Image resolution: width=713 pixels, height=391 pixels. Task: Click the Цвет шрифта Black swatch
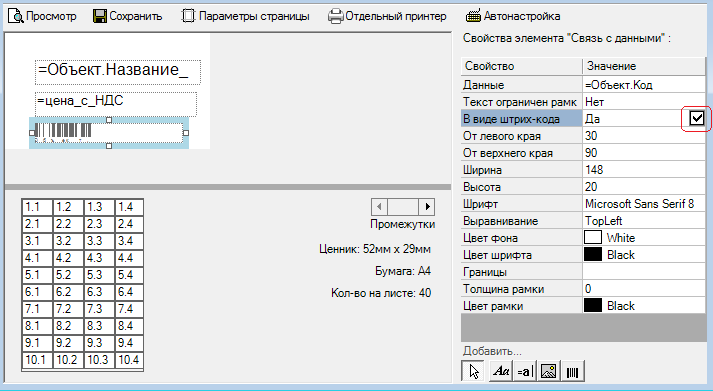593,255
